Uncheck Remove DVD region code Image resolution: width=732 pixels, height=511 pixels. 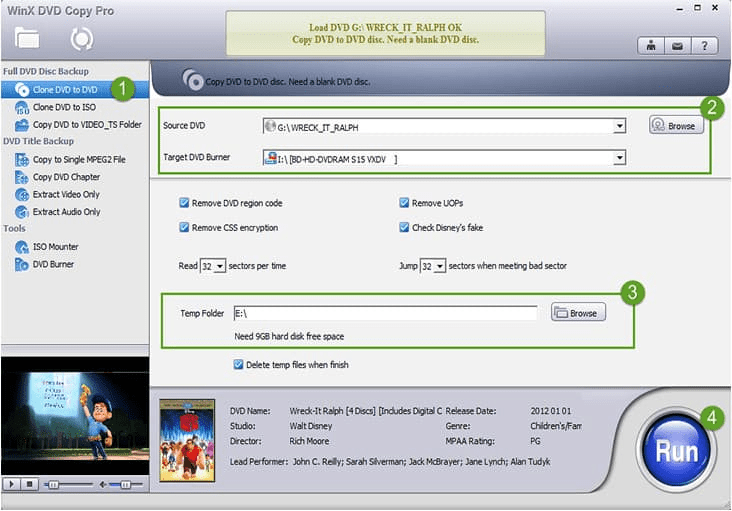click(184, 203)
